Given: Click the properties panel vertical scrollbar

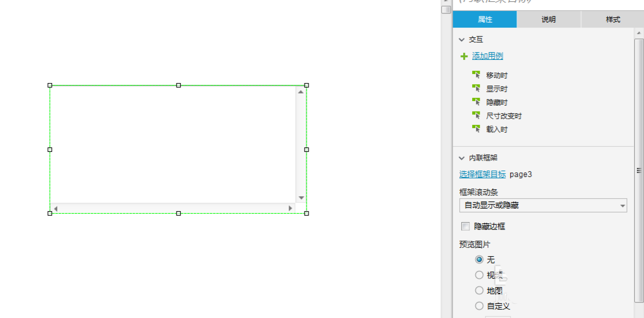Looking at the screenshot, I should pos(639,170).
